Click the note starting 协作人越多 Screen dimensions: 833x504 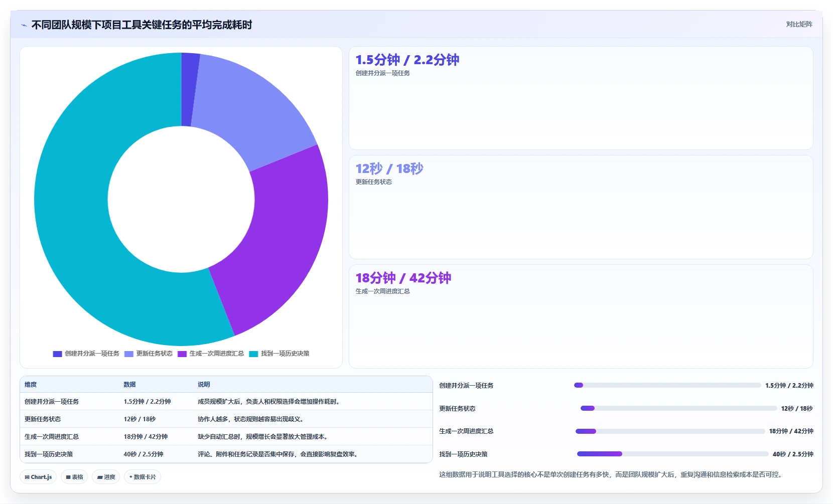click(x=252, y=419)
